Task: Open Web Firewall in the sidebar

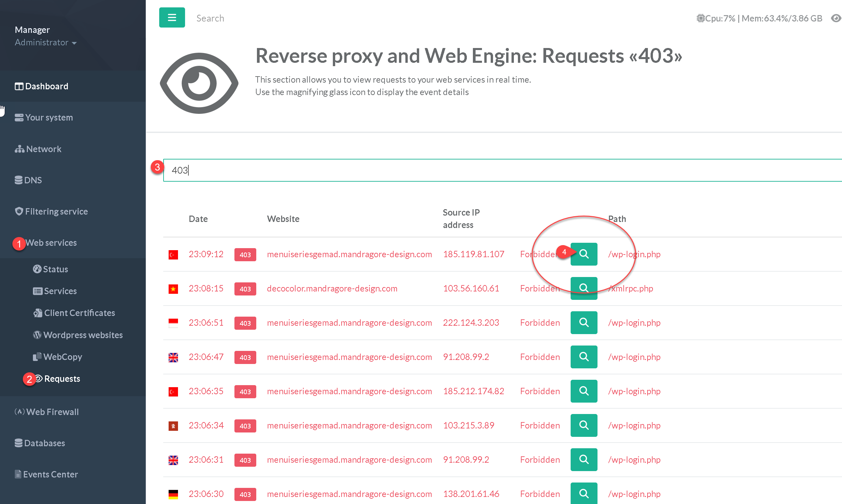Action: pos(52,412)
